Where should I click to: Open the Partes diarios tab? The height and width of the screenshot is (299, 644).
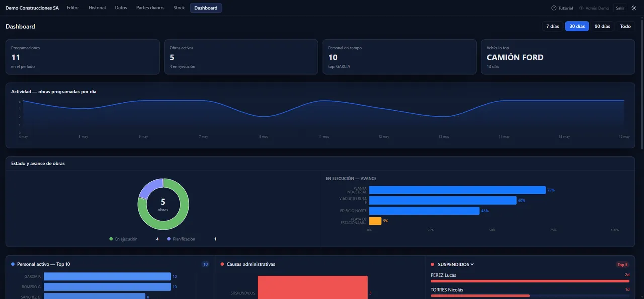click(x=150, y=8)
